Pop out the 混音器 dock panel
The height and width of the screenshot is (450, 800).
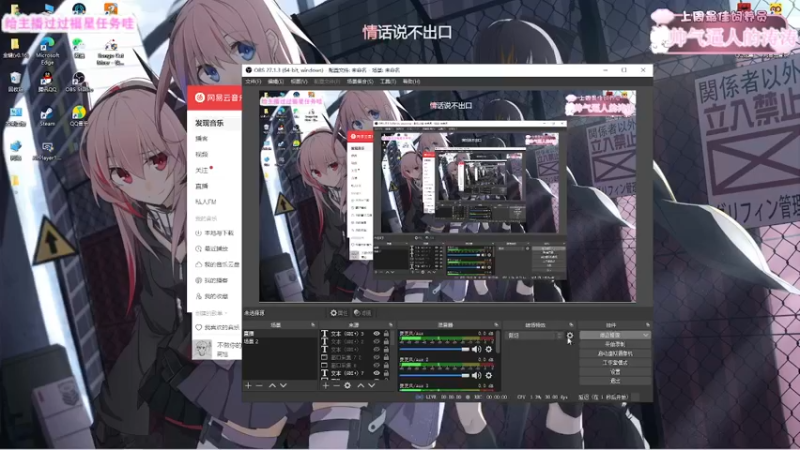click(496, 325)
